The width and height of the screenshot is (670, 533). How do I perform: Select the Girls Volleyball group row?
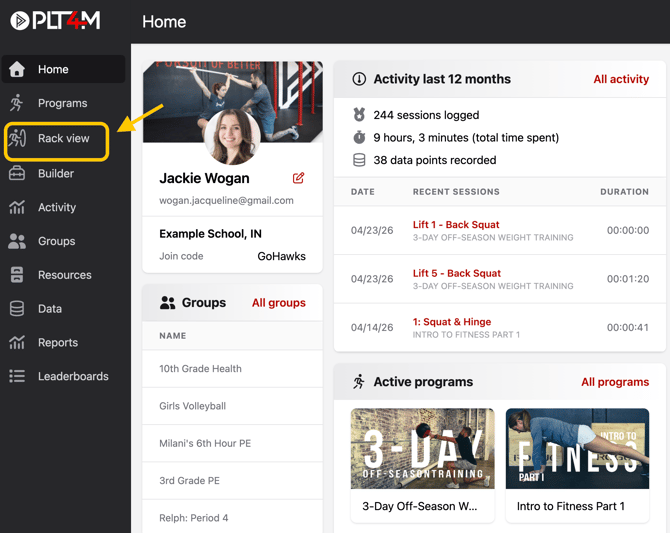232,406
